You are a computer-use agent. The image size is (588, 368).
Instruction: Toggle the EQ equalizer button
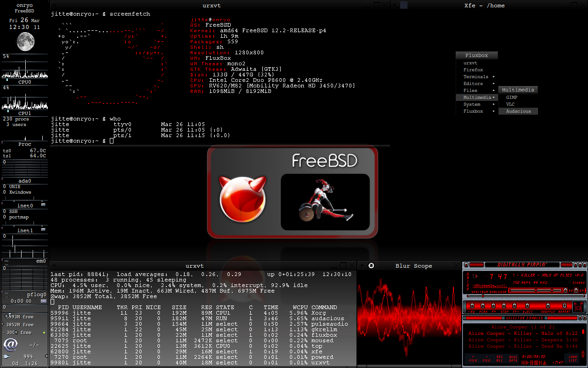565,290
